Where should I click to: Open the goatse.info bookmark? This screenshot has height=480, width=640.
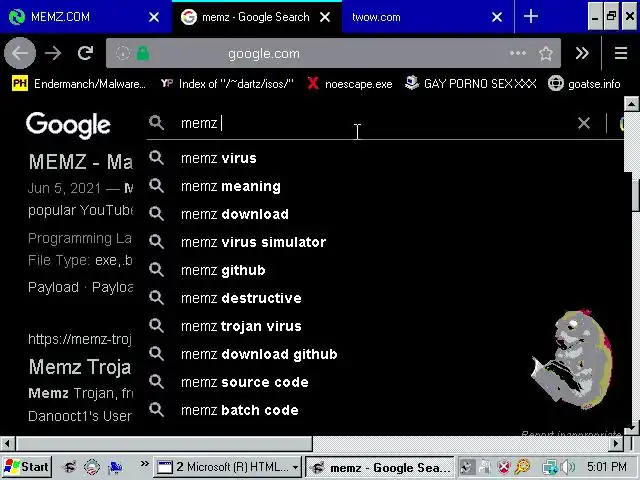584,84
